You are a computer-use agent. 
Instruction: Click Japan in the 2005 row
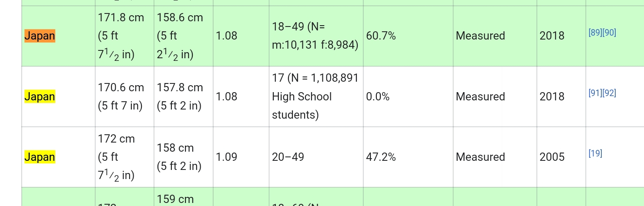[40, 157]
